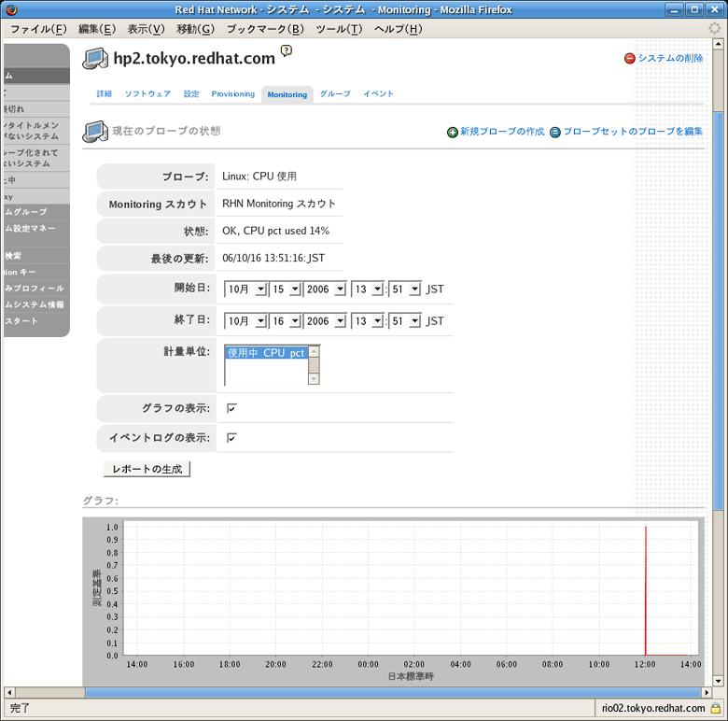
Task: Click the プローブセットのプローブを編集 link
Action: pos(633,132)
